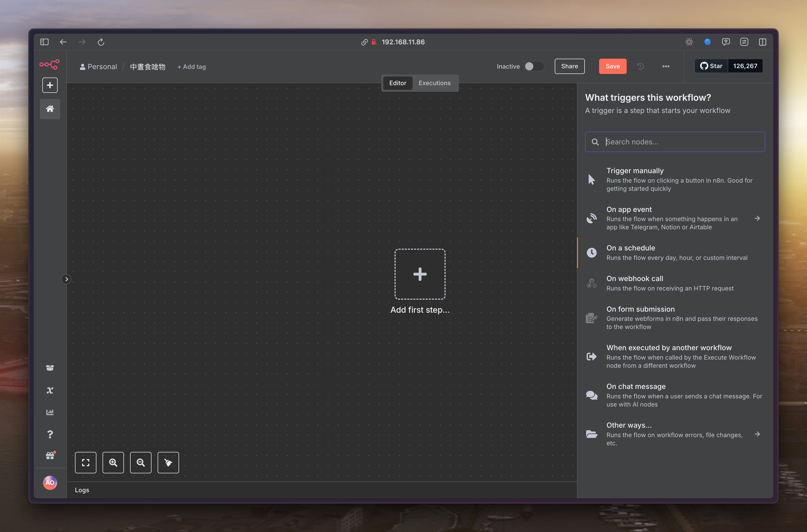The height and width of the screenshot is (532, 807).
Task: Click the tidy up workflow broom icon
Action: tap(168, 462)
